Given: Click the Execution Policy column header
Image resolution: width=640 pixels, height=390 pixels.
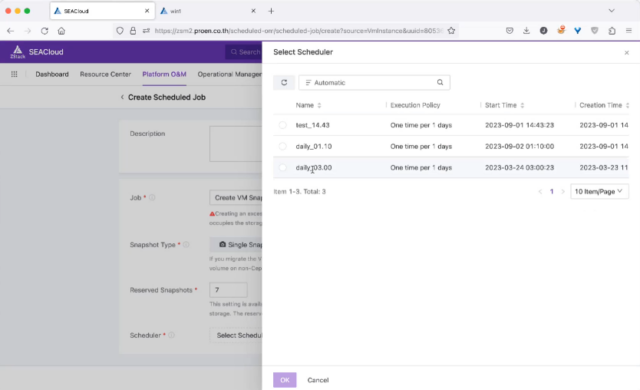Looking at the screenshot, I should tap(415, 105).
